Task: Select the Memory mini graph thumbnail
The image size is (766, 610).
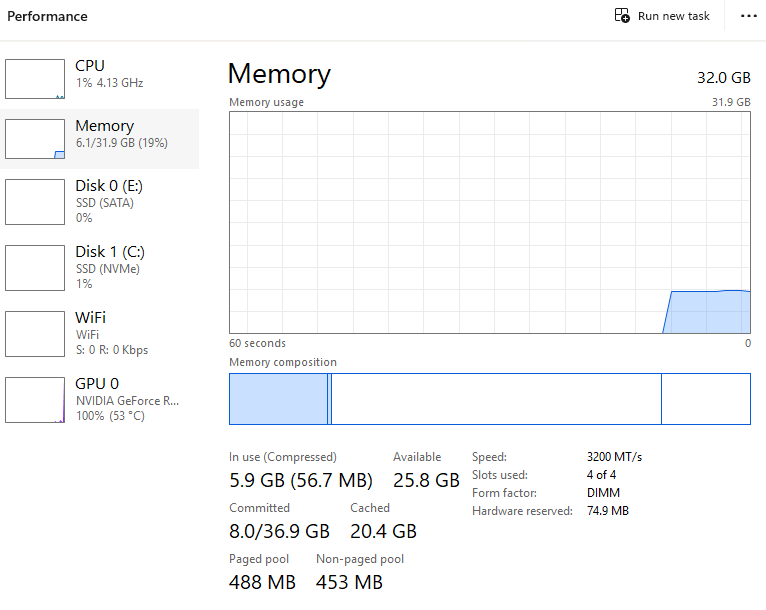Action: click(x=35, y=139)
